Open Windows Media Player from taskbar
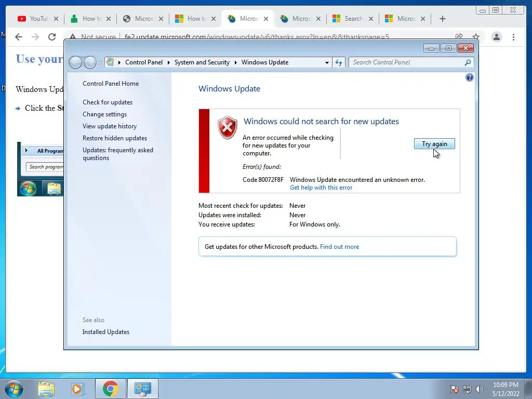The height and width of the screenshot is (399, 532). point(78,389)
